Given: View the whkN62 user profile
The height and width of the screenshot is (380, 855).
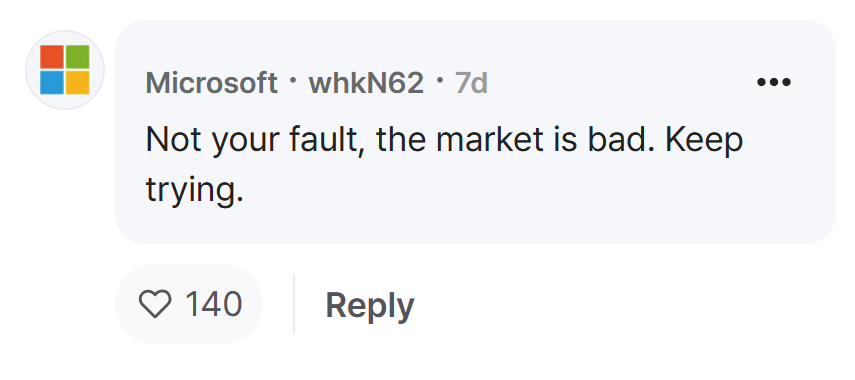Looking at the screenshot, I should pyautogui.click(x=366, y=83).
